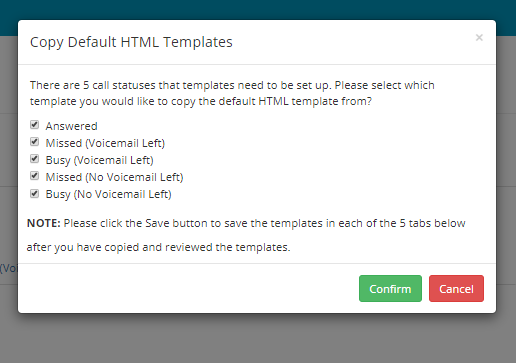This screenshot has width=516, height=363.
Task: Click the '5 call statuses' instruction paragraph
Action: pos(232,93)
